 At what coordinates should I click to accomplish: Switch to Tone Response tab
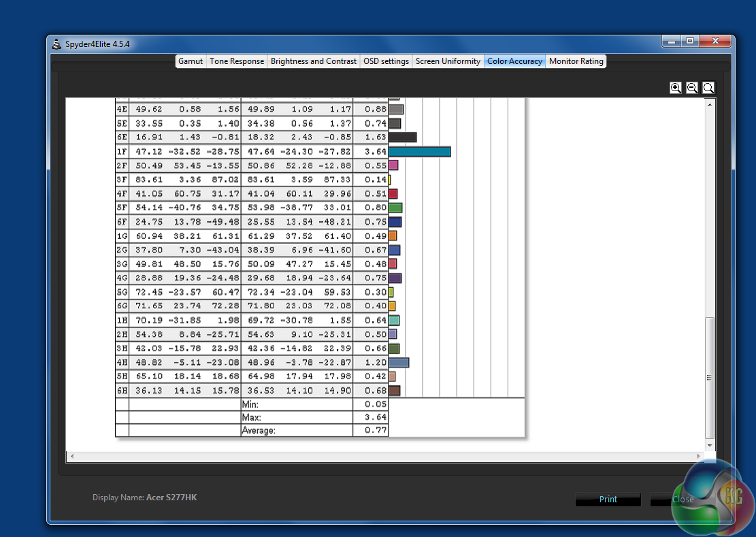tap(237, 61)
